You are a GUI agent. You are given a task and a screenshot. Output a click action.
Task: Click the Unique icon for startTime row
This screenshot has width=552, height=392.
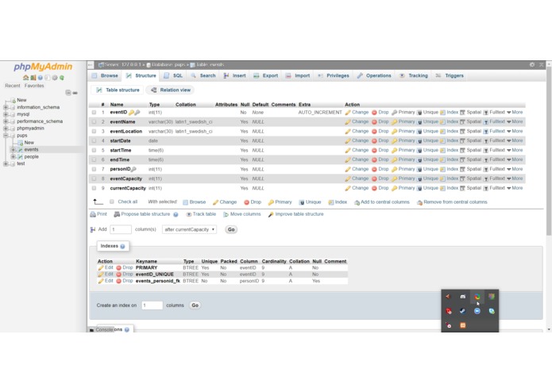tap(419, 151)
